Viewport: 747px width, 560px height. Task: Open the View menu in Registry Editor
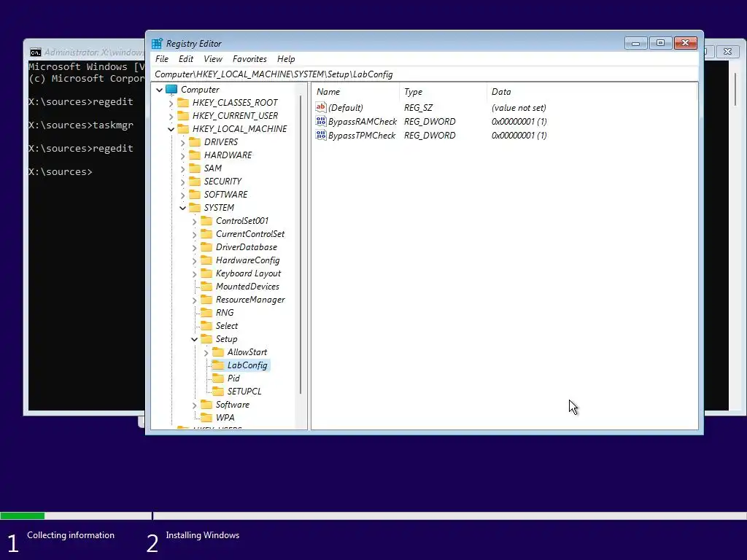point(212,59)
